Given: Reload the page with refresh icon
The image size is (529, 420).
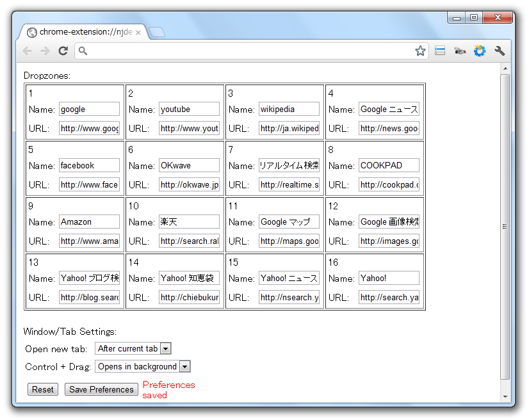Looking at the screenshot, I should point(63,51).
